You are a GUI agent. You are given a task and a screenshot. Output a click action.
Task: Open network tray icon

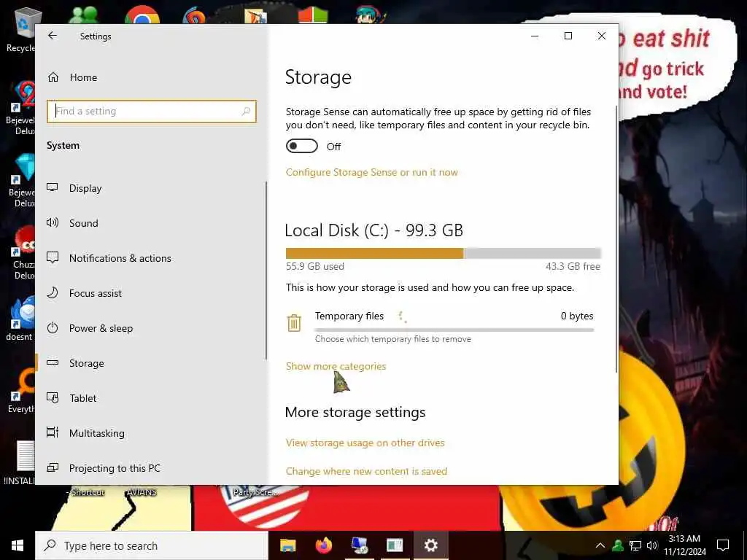tap(635, 545)
